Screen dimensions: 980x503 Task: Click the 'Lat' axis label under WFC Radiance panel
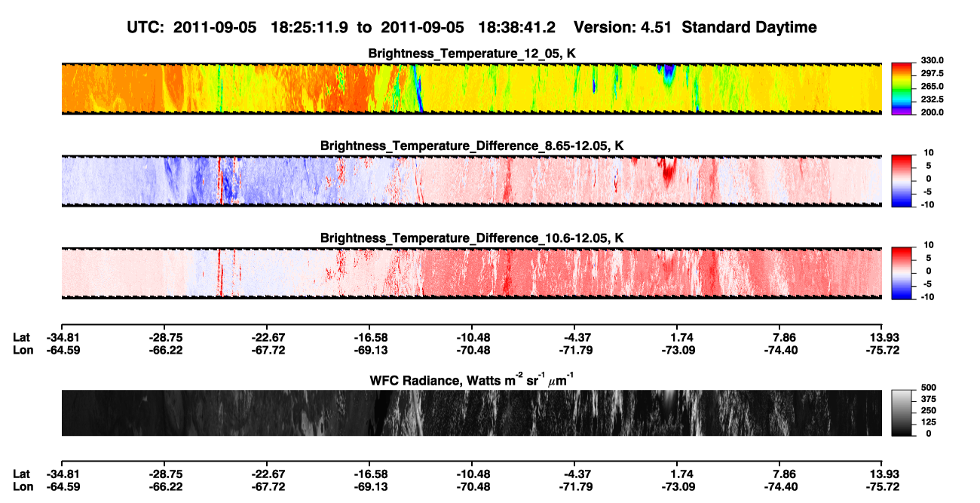tap(22, 474)
